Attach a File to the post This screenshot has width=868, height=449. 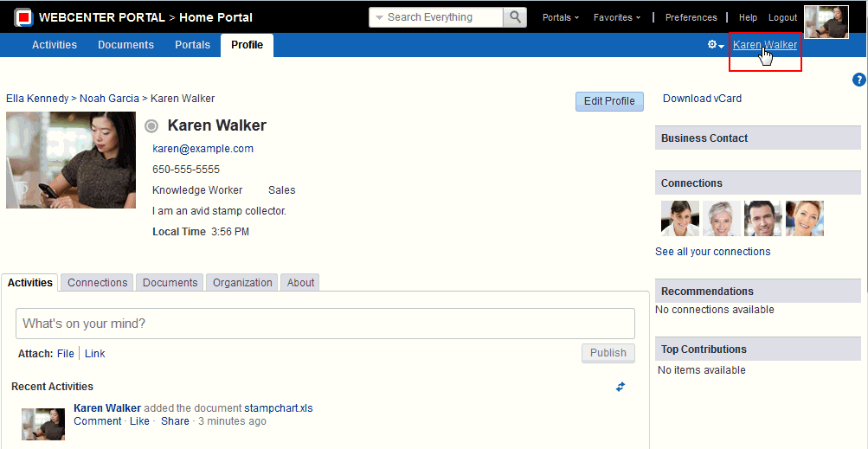point(65,353)
